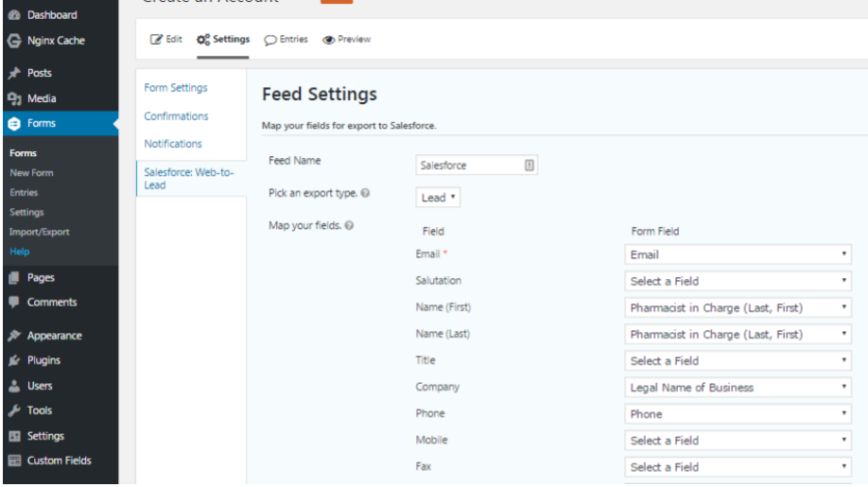
Task: Click the WordPress Settings sliders icon
Action: pyautogui.click(x=14, y=436)
